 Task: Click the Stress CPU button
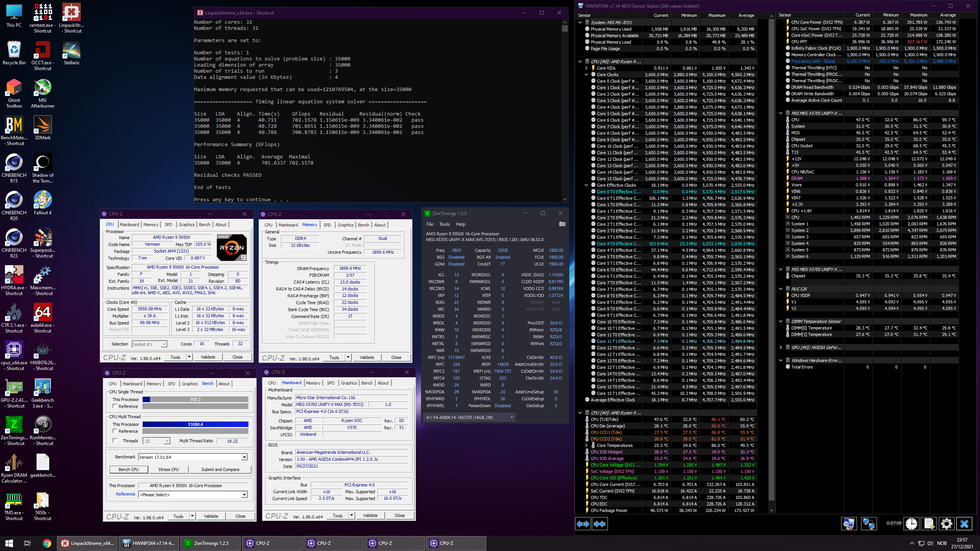169,469
